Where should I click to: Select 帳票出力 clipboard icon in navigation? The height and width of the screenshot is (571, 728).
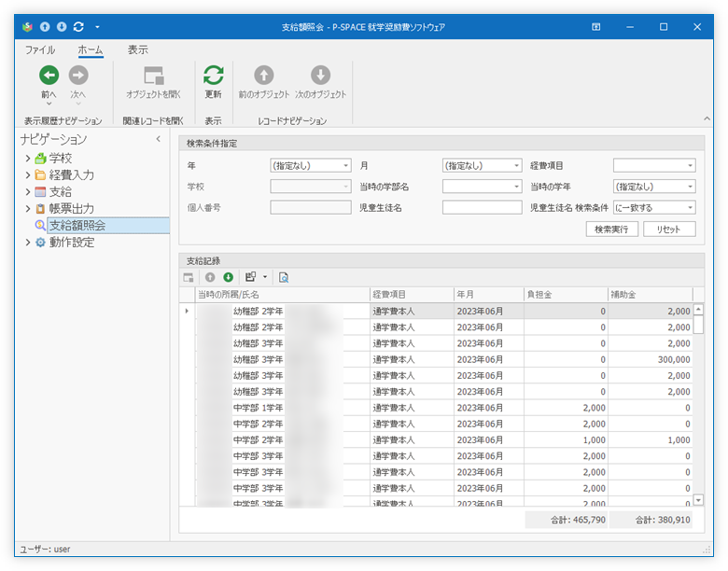40,208
